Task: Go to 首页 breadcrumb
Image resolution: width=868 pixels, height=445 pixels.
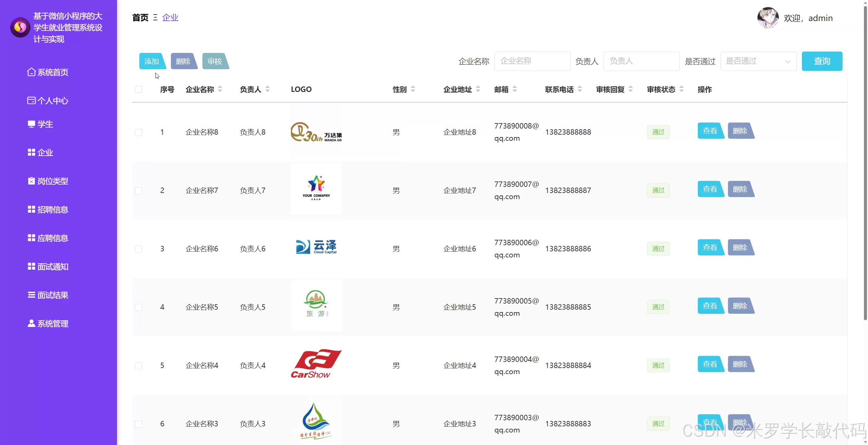Action: pyautogui.click(x=140, y=18)
